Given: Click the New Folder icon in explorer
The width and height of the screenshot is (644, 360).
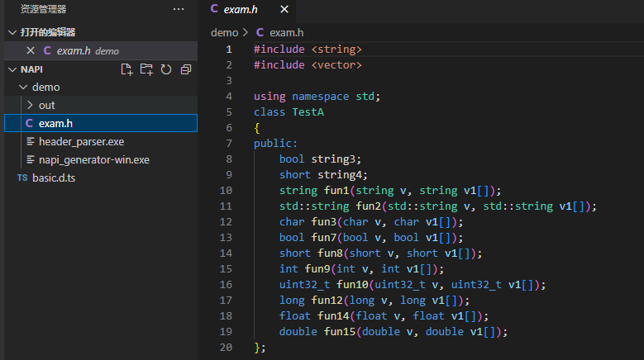Looking at the screenshot, I should click(146, 69).
